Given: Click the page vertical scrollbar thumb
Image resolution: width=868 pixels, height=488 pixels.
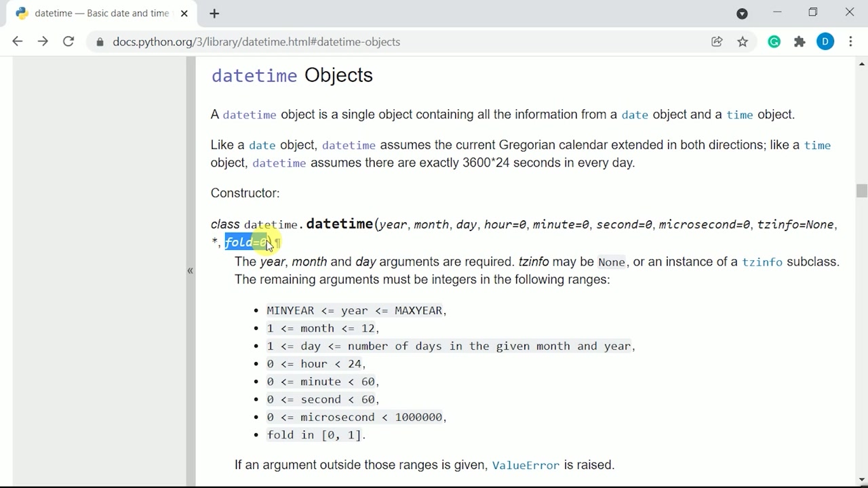Looking at the screenshot, I should [x=861, y=191].
